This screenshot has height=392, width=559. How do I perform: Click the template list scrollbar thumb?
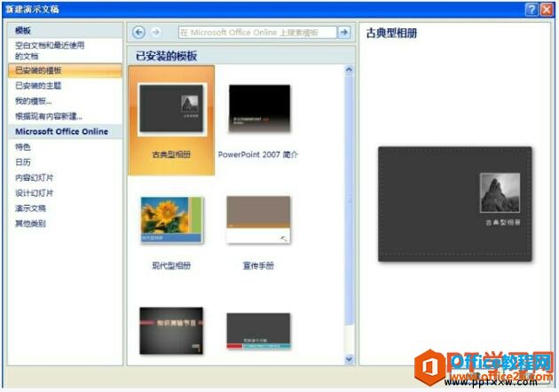(x=349, y=200)
